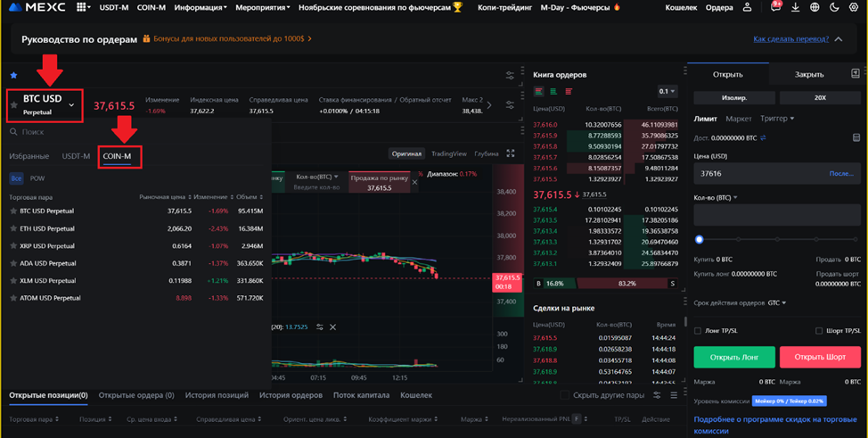Open the 0.1 order book grouping dropdown
The height and width of the screenshot is (438, 868).
point(667,91)
